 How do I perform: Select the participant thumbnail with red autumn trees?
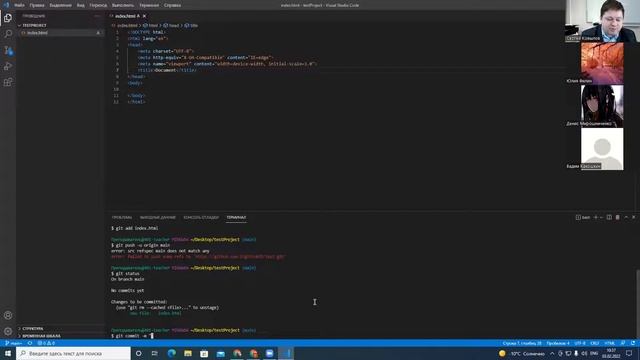(602, 63)
